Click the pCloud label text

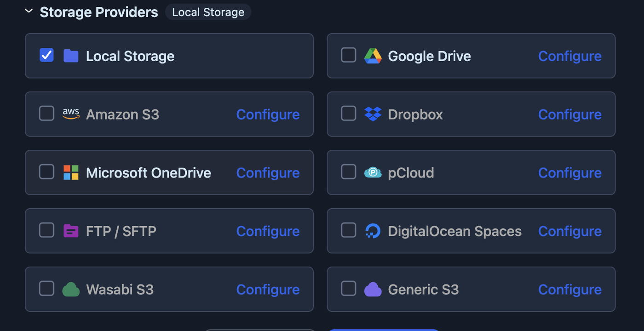click(411, 173)
